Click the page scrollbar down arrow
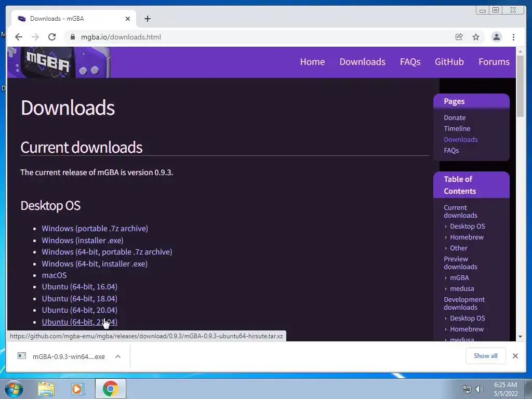This screenshot has height=399, width=532. [520, 337]
